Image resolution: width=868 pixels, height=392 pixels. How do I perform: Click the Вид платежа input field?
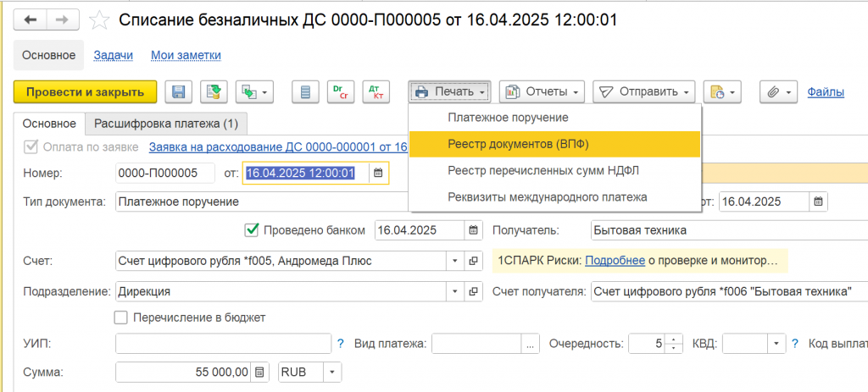point(477,344)
